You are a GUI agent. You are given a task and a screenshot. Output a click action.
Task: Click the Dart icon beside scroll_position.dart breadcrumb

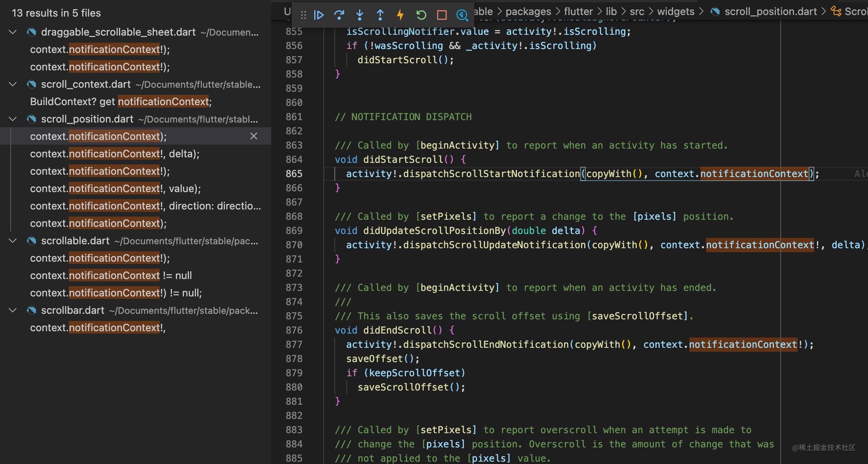coord(715,11)
